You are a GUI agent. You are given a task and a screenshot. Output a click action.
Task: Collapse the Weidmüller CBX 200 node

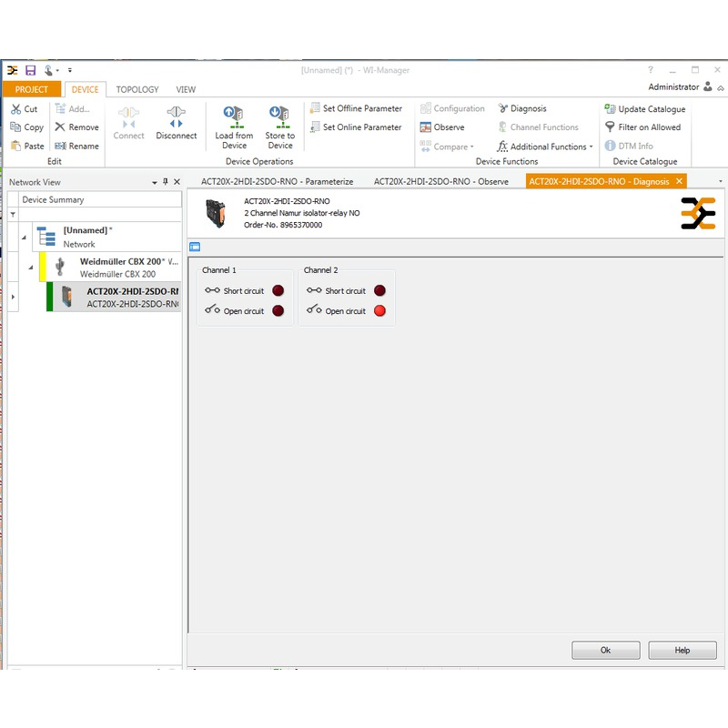[31, 268]
